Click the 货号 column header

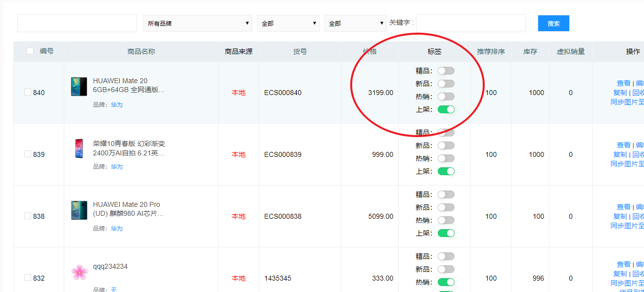click(300, 51)
